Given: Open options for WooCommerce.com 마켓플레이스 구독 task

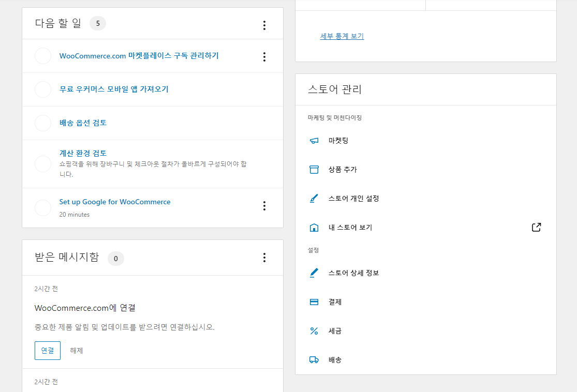Looking at the screenshot, I should tap(264, 57).
